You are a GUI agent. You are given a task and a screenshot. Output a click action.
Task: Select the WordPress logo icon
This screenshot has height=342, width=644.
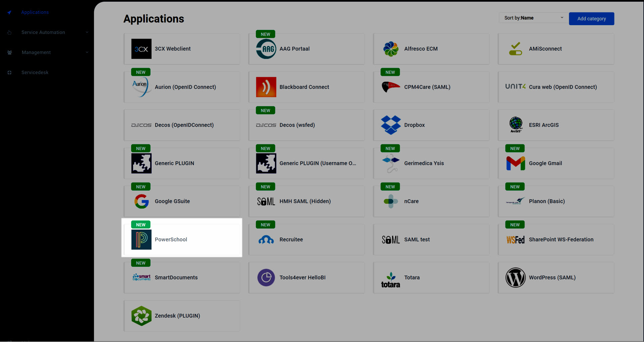pos(516,278)
